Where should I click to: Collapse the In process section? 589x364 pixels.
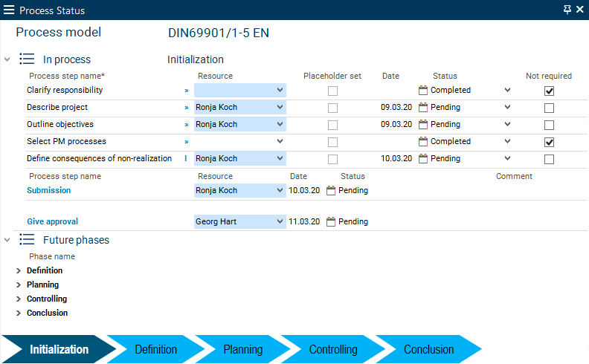(7, 59)
